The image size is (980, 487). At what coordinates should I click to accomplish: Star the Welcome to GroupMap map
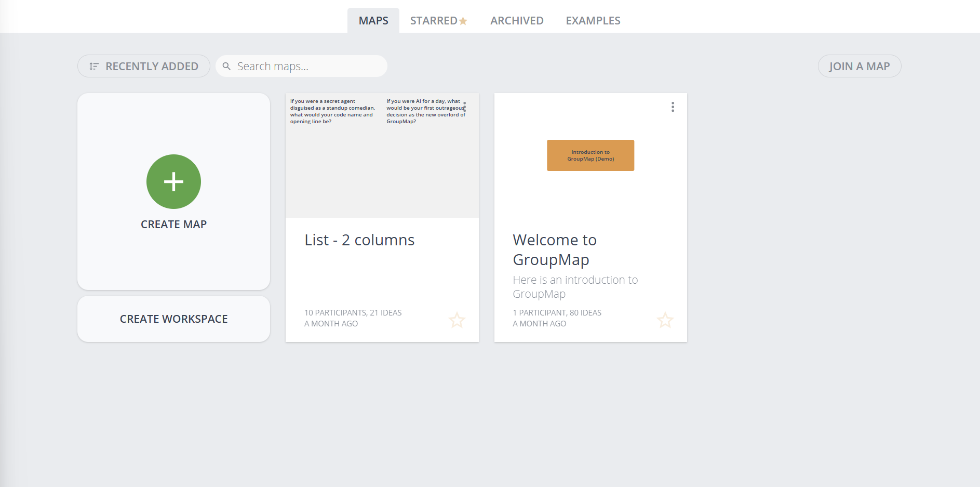coord(665,320)
